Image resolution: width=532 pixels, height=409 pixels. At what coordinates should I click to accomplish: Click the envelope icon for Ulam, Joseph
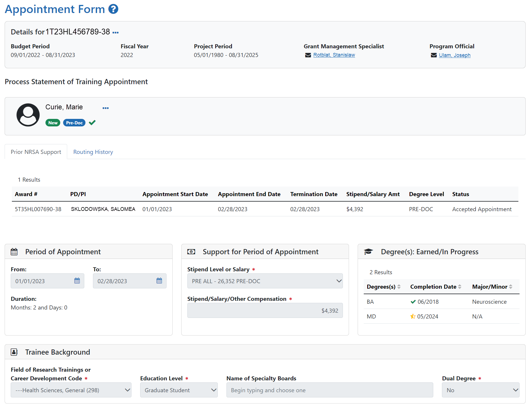point(434,55)
